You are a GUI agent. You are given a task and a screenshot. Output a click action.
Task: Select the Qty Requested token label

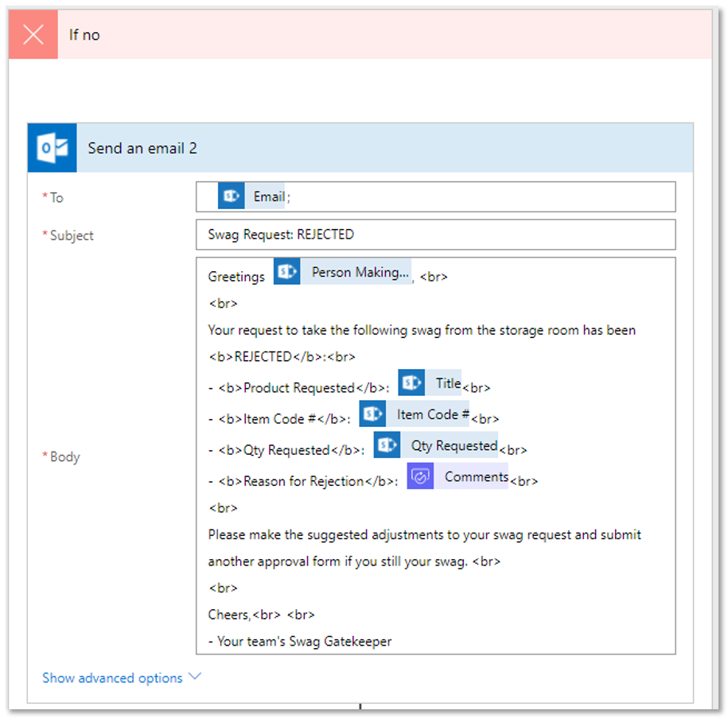coord(454,446)
